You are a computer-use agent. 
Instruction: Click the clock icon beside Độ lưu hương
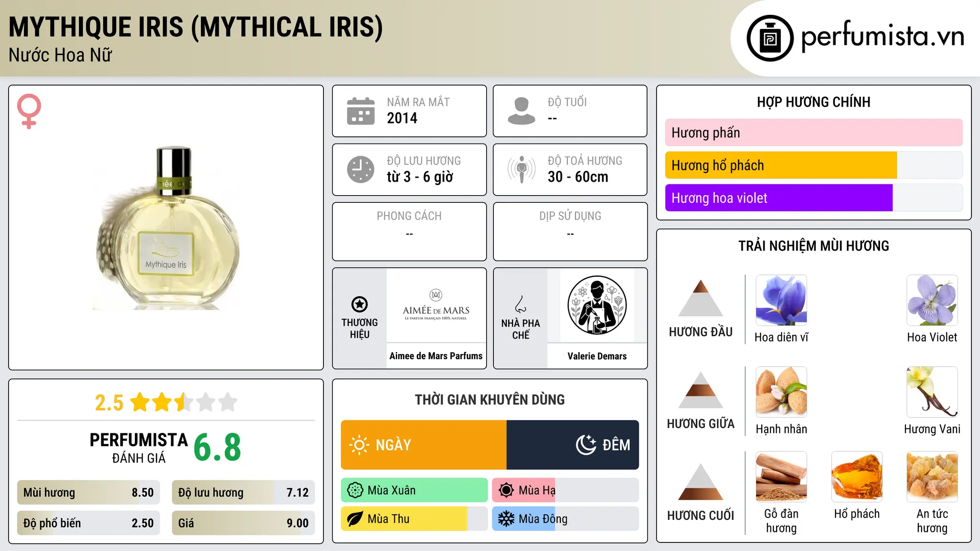[x=361, y=169]
